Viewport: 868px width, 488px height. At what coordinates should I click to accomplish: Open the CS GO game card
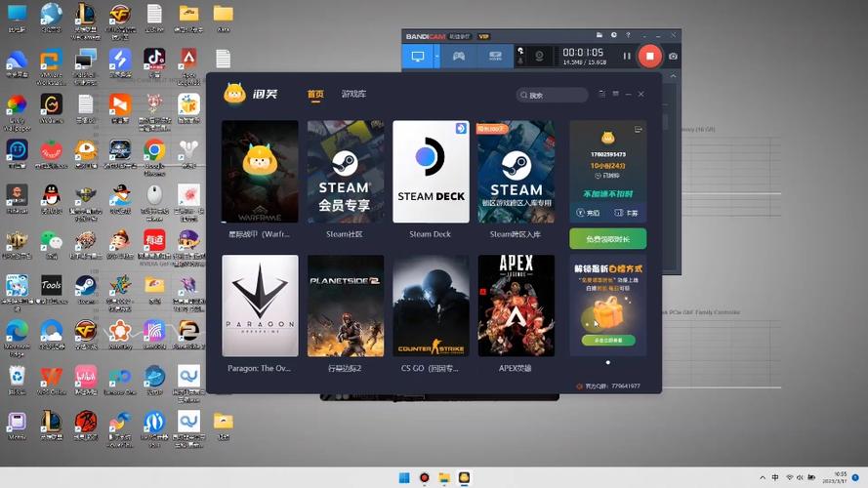pyautogui.click(x=431, y=305)
